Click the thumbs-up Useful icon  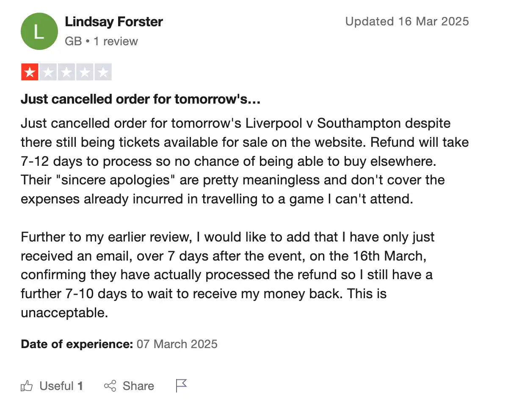27,386
